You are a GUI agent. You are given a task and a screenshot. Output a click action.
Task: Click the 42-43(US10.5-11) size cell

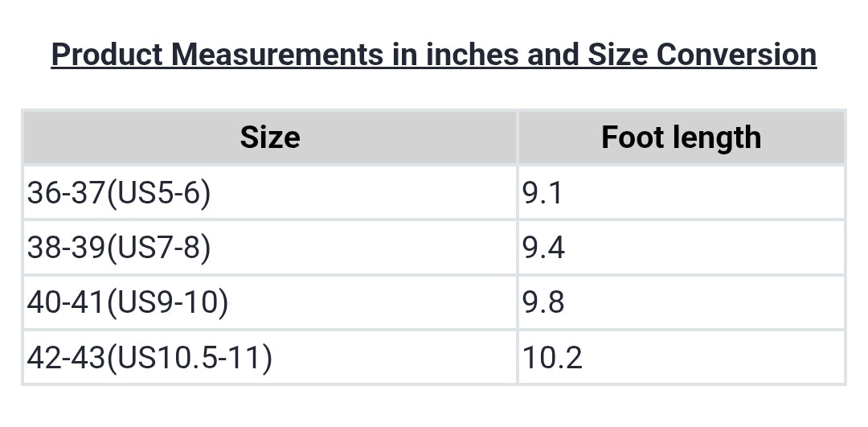149,357
